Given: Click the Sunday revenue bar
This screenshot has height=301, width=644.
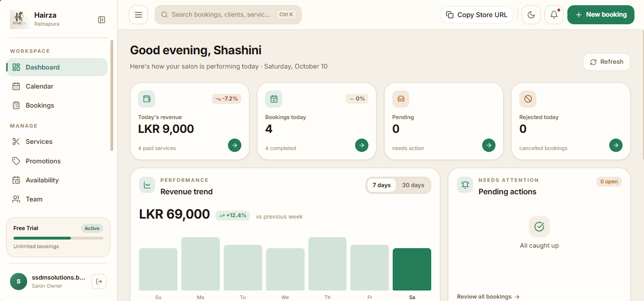Looking at the screenshot, I should pyautogui.click(x=158, y=269).
